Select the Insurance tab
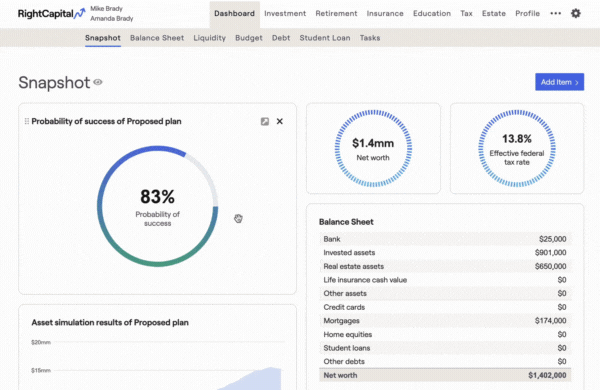 pyautogui.click(x=385, y=13)
